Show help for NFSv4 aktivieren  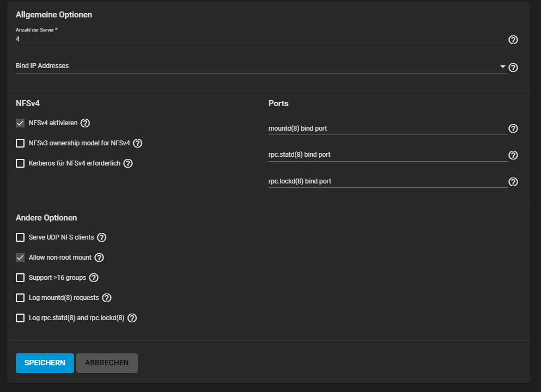tap(85, 123)
